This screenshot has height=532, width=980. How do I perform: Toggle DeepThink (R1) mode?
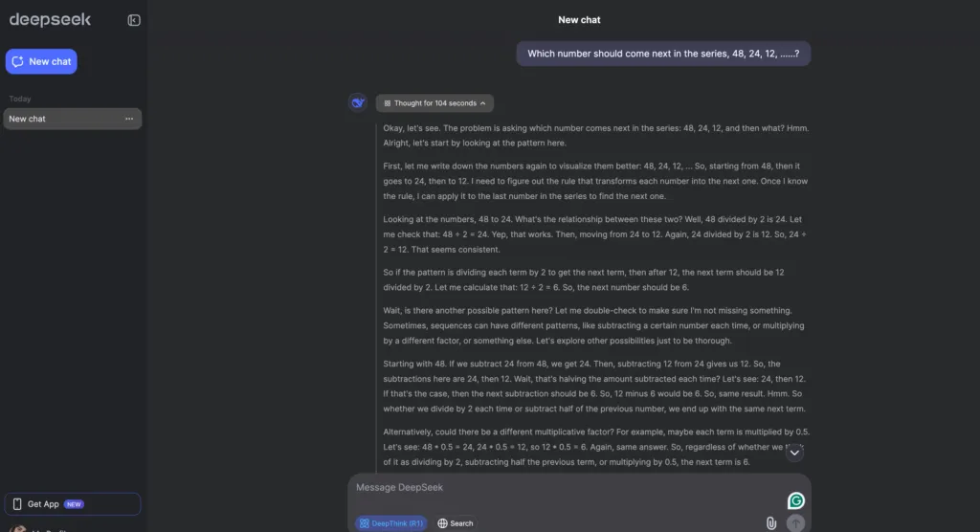tap(390, 523)
